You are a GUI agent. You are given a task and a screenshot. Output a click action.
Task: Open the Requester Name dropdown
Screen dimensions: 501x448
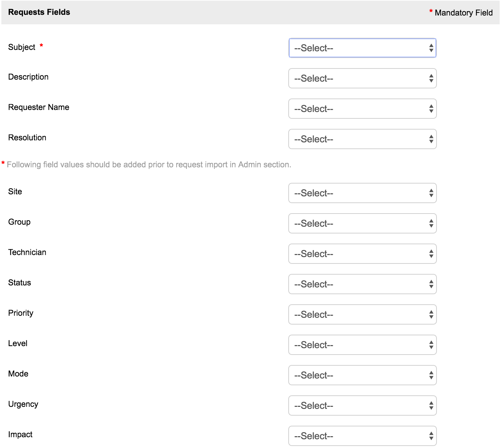pyautogui.click(x=362, y=109)
